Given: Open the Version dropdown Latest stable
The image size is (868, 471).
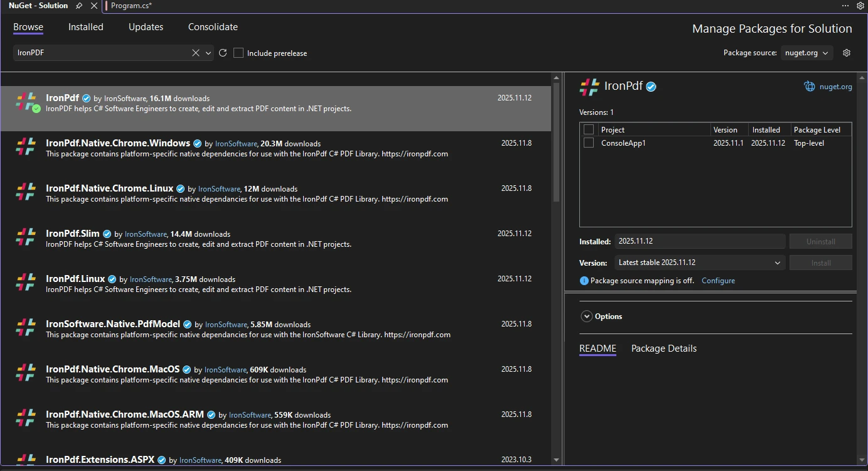Looking at the screenshot, I should pos(699,263).
